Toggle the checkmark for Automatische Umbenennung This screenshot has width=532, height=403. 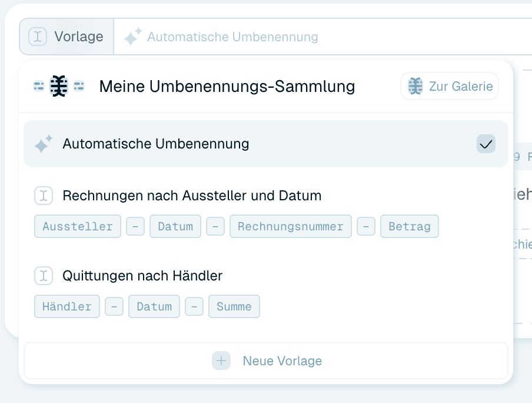point(486,144)
